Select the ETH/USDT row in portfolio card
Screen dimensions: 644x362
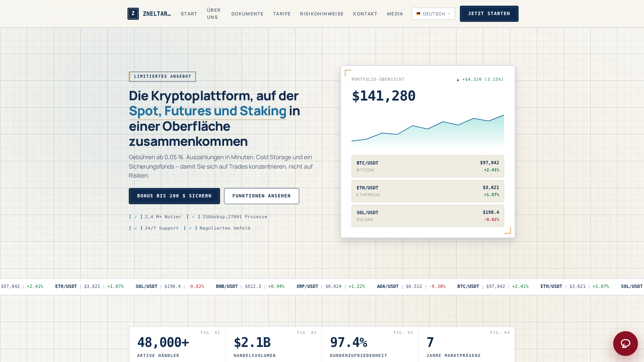(428, 191)
